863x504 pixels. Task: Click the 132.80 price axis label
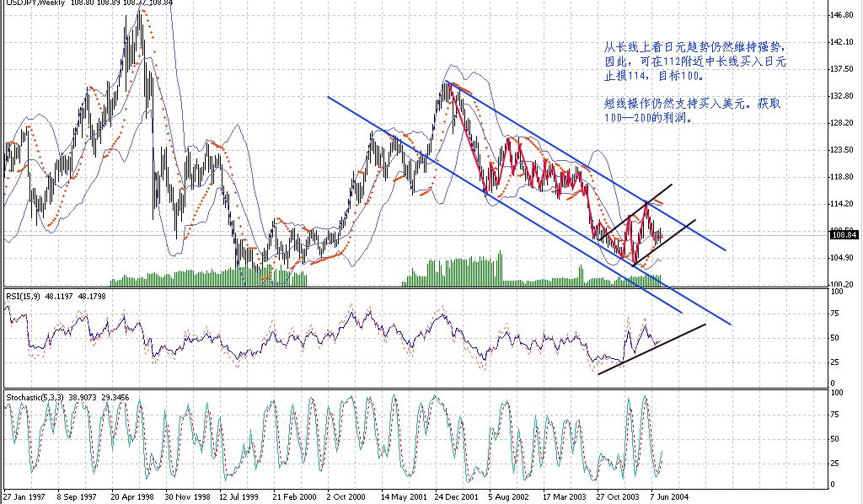pos(843,96)
